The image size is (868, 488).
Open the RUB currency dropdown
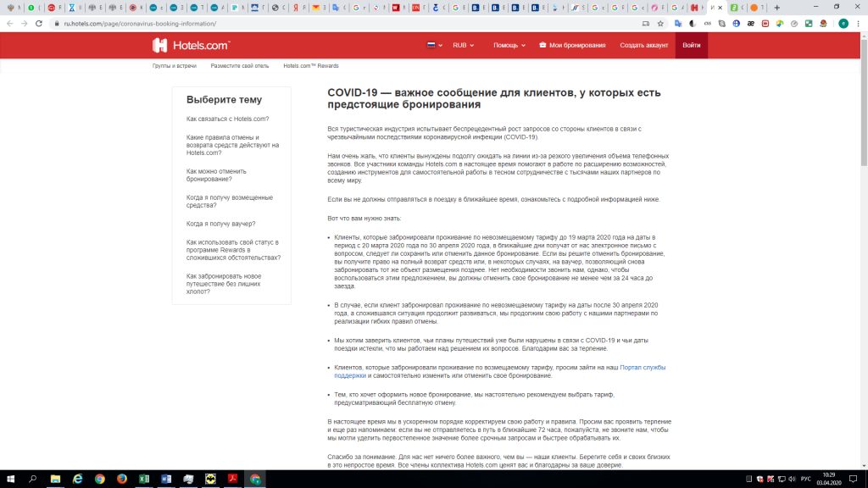[x=463, y=45]
